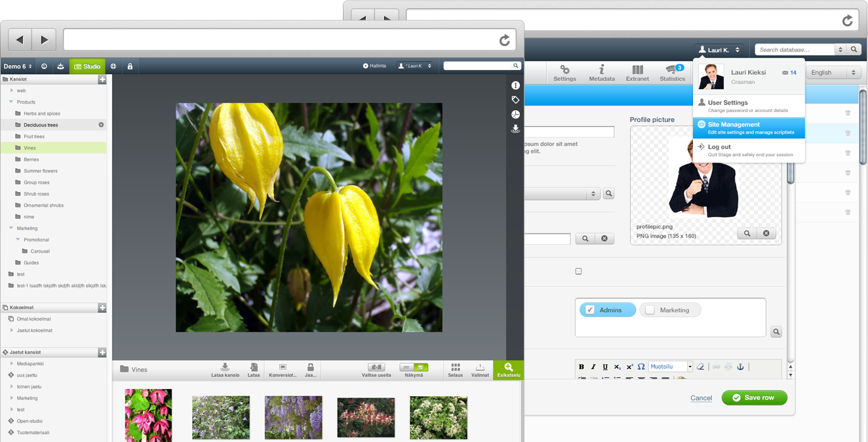868x442 pixels.
Task: Open Statistics with badge 3
Action: (x=673, y=73)
